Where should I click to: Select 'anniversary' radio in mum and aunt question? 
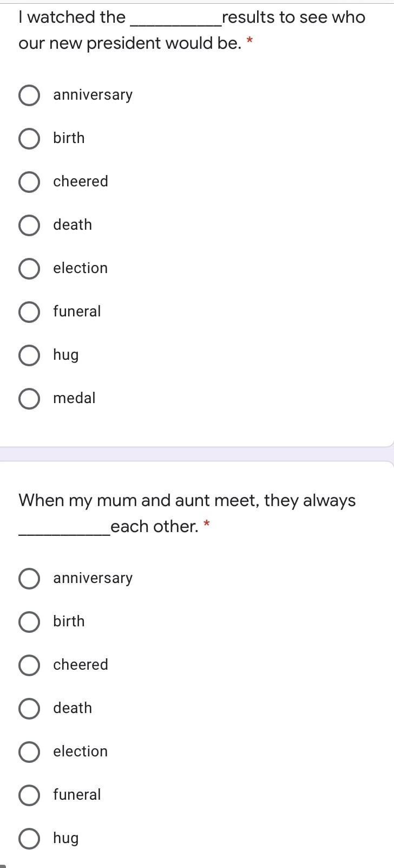tap(29, 579)
